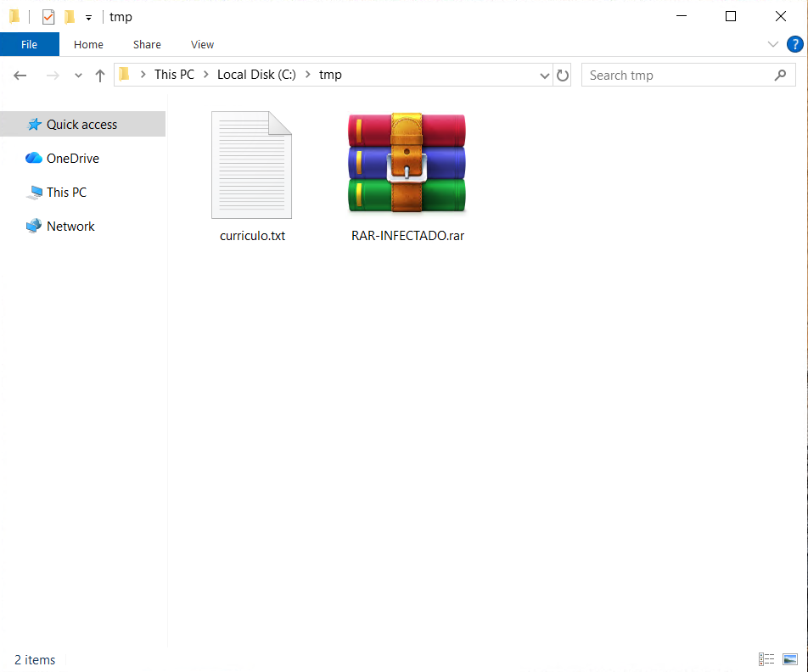Click the New folder quick access icon
Screen dimensions: 808x672
[70, 17]
